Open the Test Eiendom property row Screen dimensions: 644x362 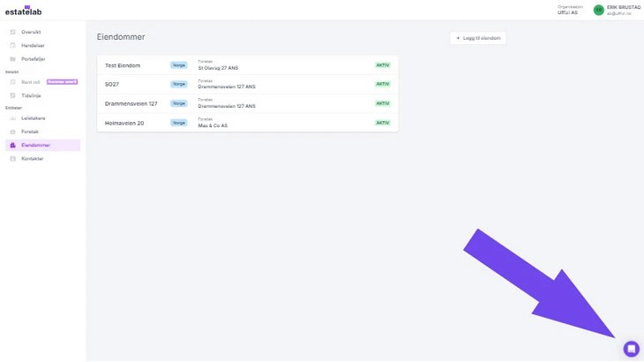[x=248, y=65]
